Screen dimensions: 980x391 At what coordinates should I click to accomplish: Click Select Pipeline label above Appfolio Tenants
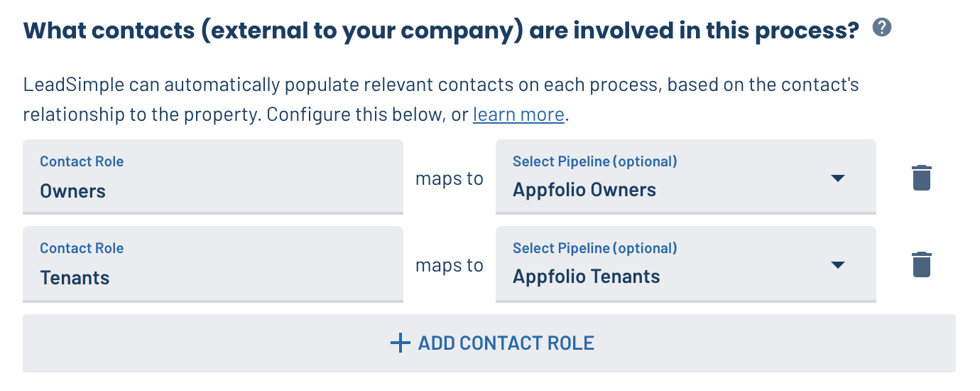click(595, 248)
